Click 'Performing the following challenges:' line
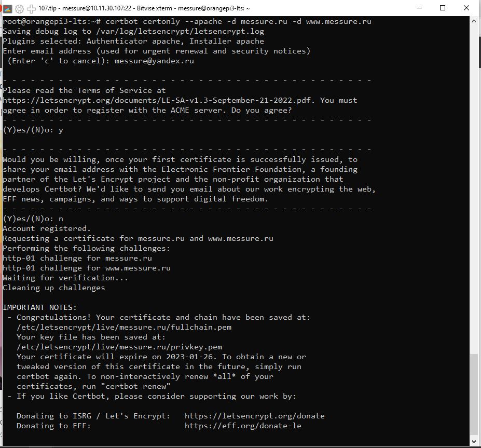Screen dimensions: 481x448 pyautogui.click(x=86, y=248)
